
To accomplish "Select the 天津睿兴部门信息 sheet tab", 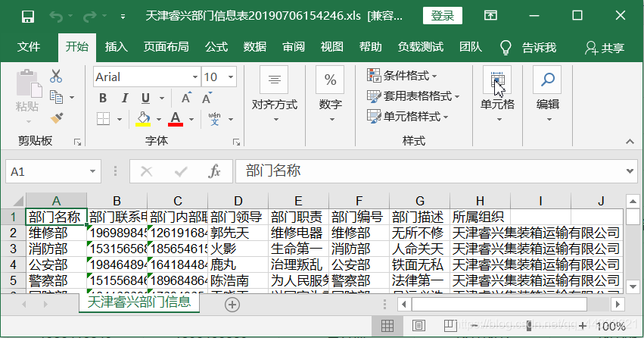I will [138, 302].
